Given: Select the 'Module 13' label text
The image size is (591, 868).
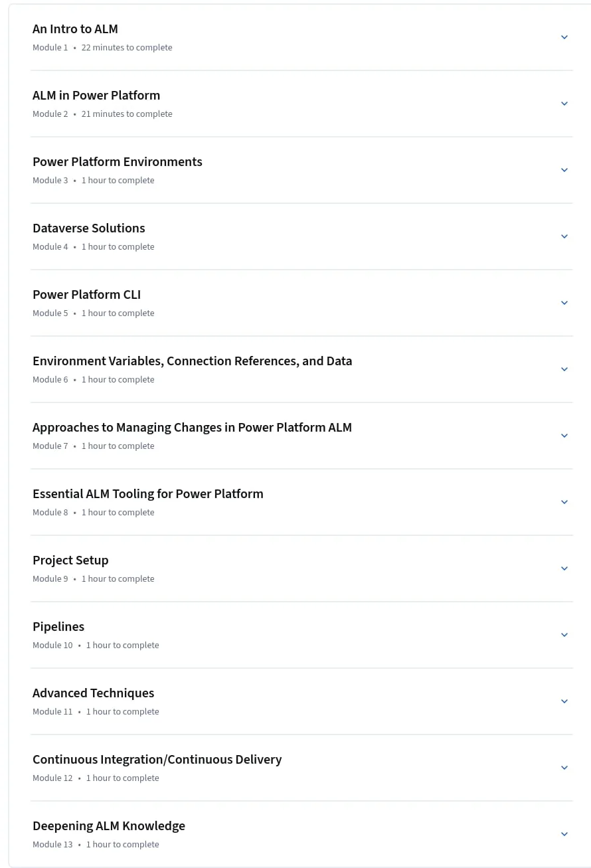Looking at the screenshot, I should 52,845.
